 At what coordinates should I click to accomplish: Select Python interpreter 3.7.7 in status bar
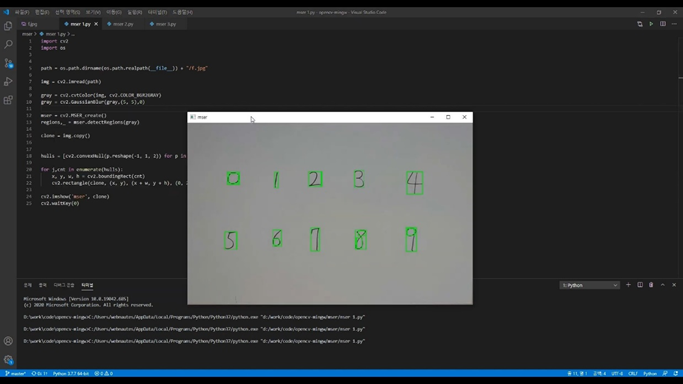tap(71, 374)
